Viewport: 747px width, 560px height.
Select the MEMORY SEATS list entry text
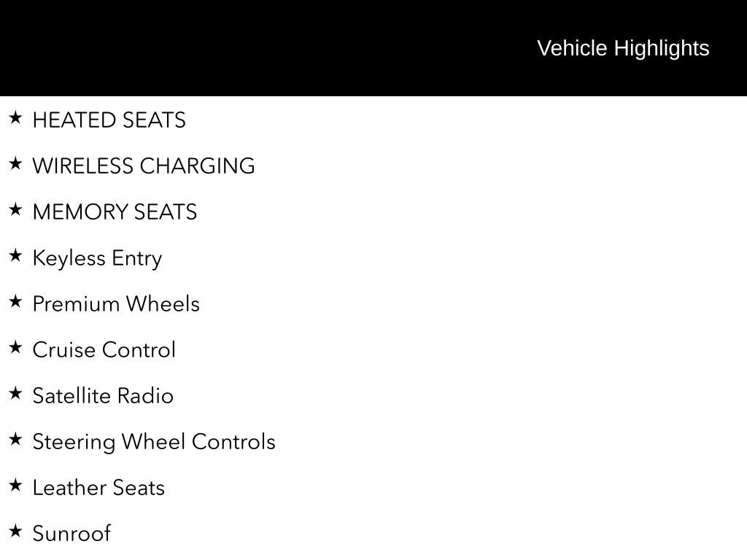[x=115, y=212]
